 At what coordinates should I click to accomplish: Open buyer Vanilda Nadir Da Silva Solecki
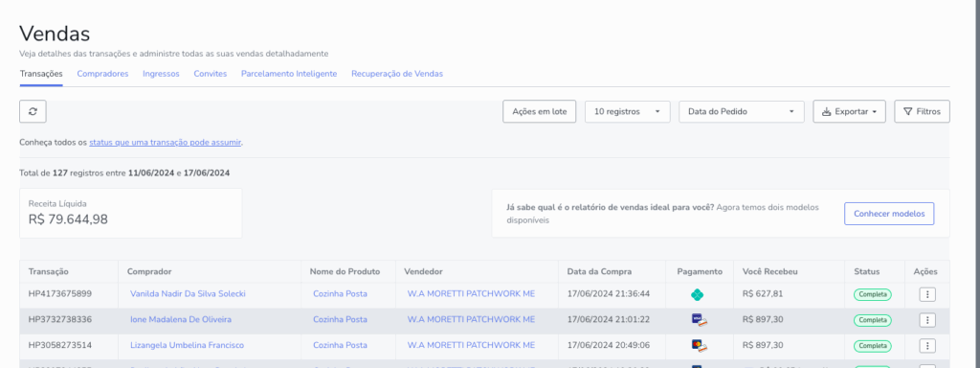click(188, 293)
